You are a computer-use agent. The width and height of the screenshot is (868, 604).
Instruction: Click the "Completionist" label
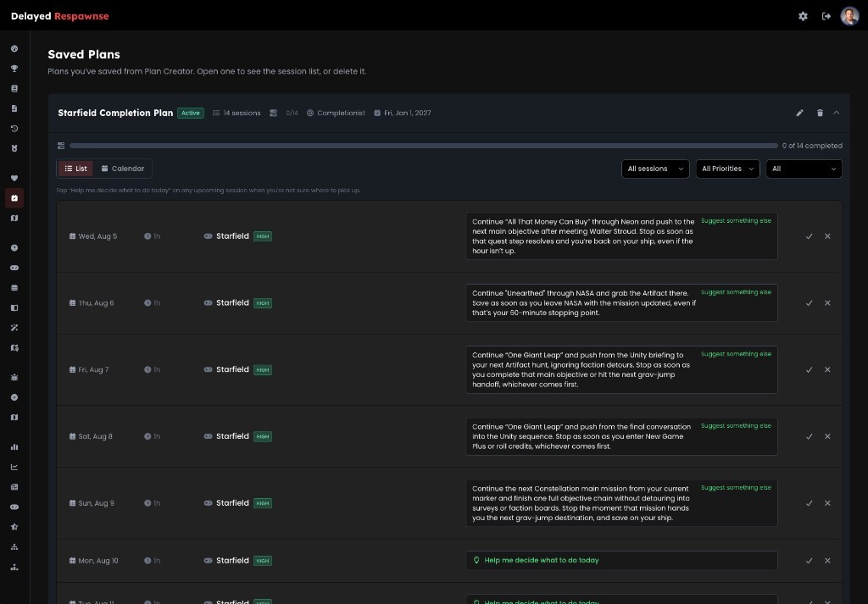tap(341, 113)
